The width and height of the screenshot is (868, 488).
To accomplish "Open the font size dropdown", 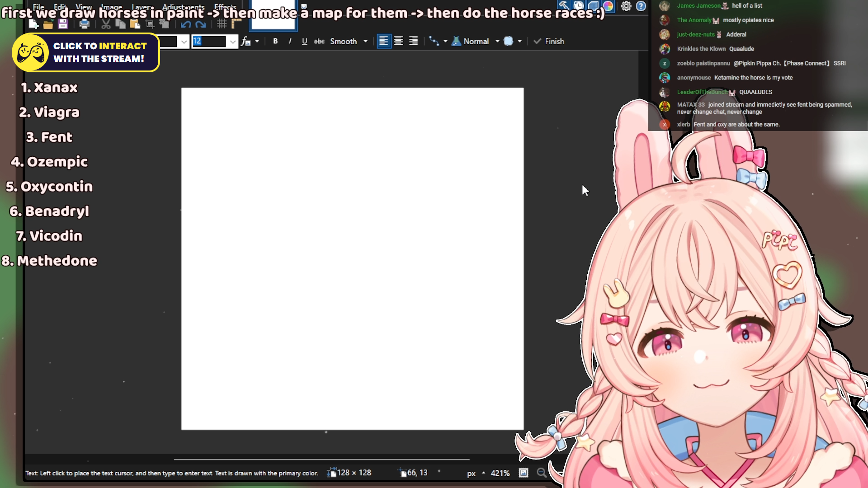I will point(232,42).
